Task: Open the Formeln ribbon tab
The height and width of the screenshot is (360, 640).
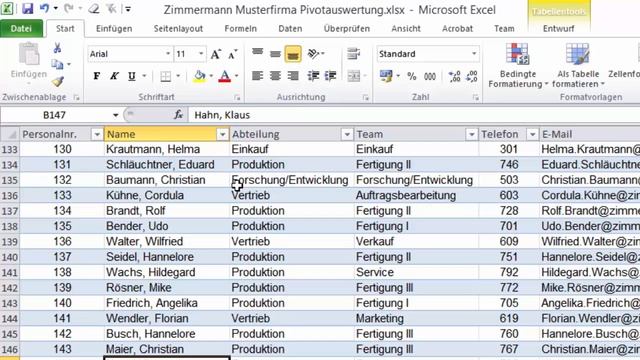Action: pyautogui.click(x=240, y=29)
